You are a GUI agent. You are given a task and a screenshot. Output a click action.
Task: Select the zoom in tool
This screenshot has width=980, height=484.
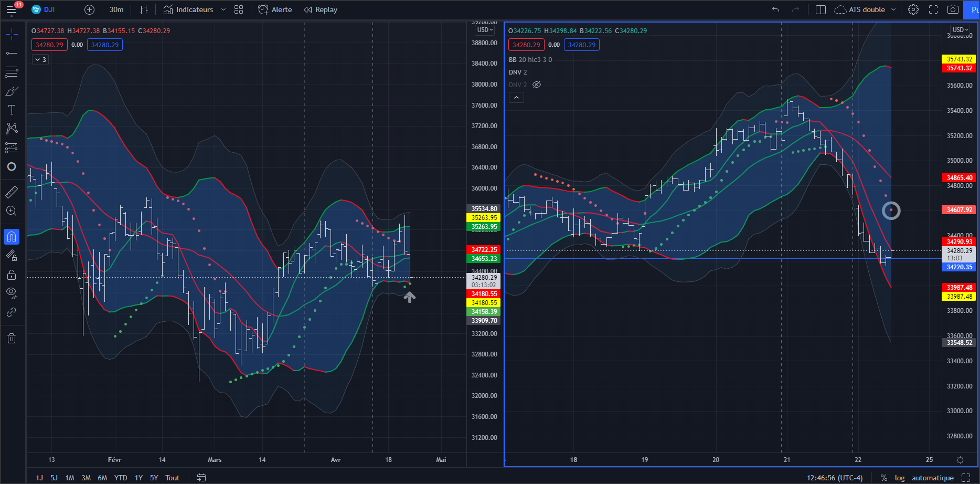(x=12, y=211)
